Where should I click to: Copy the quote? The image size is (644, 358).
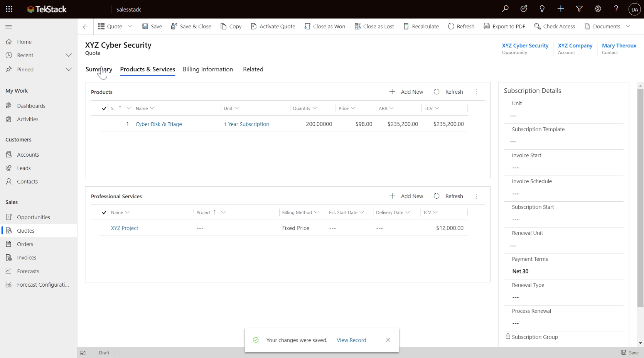(x=231, y=26)
